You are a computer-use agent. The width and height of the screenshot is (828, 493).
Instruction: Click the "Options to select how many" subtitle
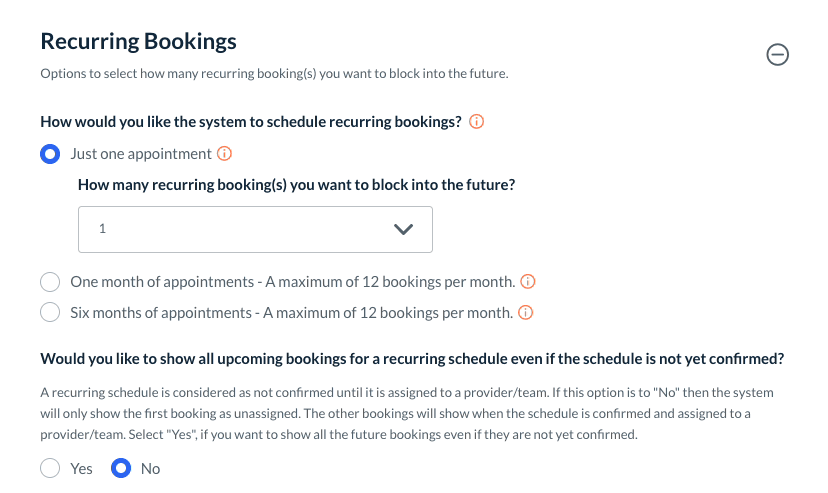pos(274,74)
